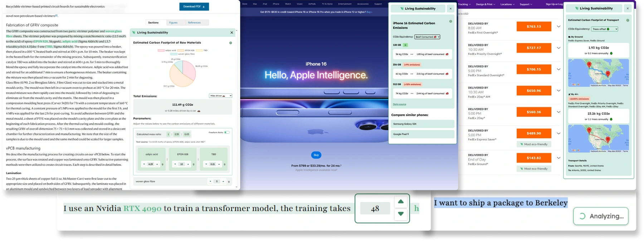644x241 pixels.
Task: Decrease woven glass fibre grams
Action: pyautogui.click(x=210, y=182)
